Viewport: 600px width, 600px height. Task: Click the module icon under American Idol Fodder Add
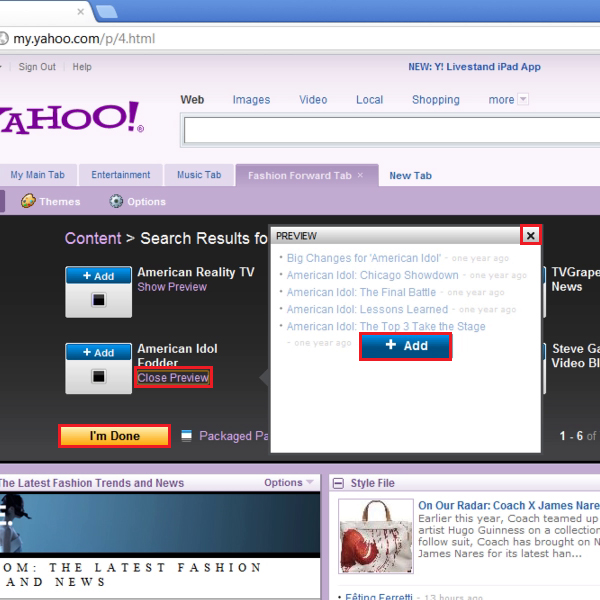coord(98,377)
